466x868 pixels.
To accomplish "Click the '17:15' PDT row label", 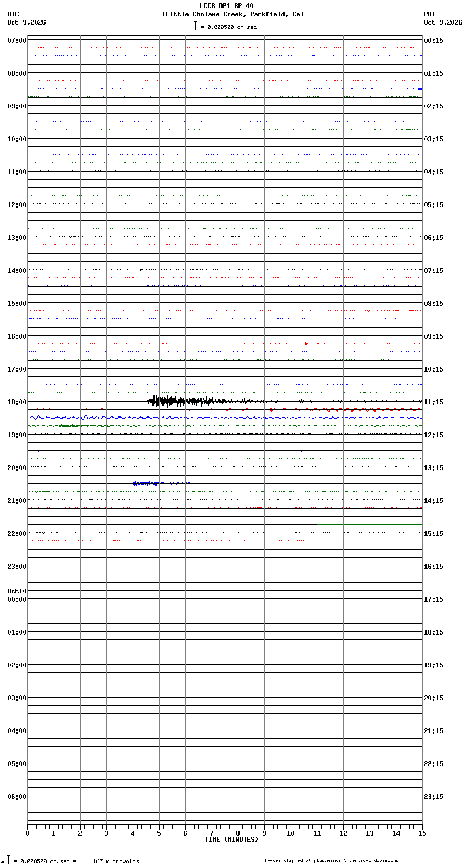I will click(x=434, y=599).
